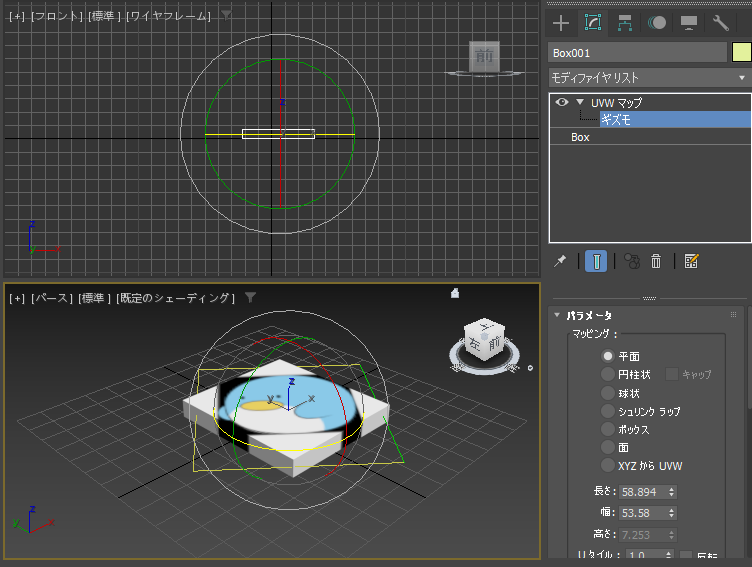Select the 球状 mapping radio button
752x567 pixels.
(x=608, y=393)
